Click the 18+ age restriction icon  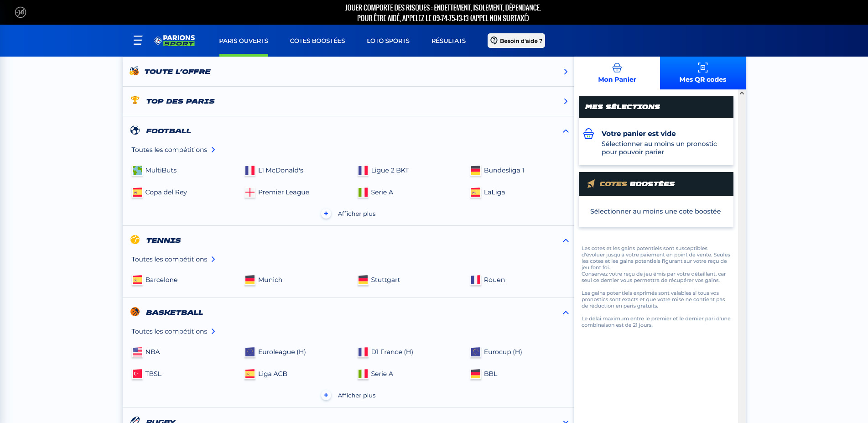tap(21, 12)
